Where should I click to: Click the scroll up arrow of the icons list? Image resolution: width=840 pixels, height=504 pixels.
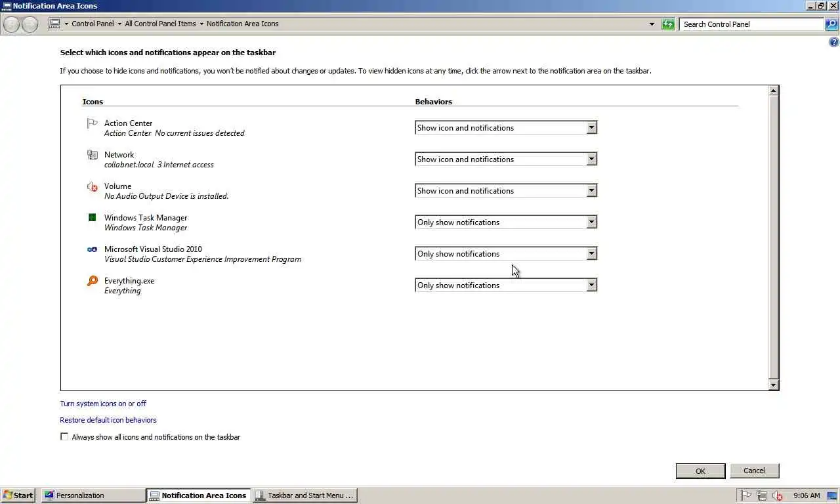pyautogui.click(x=773, y=91)
